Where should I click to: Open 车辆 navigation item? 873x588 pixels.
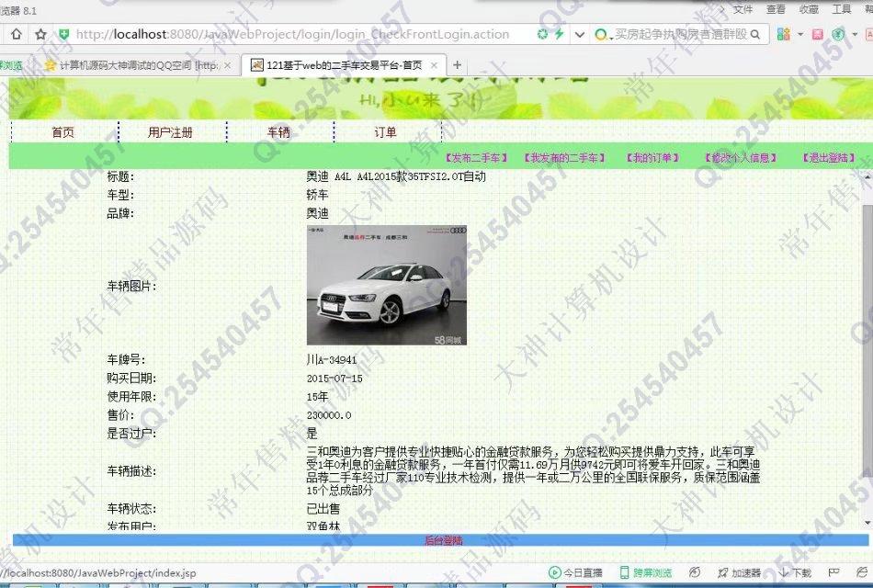point(278,132)
